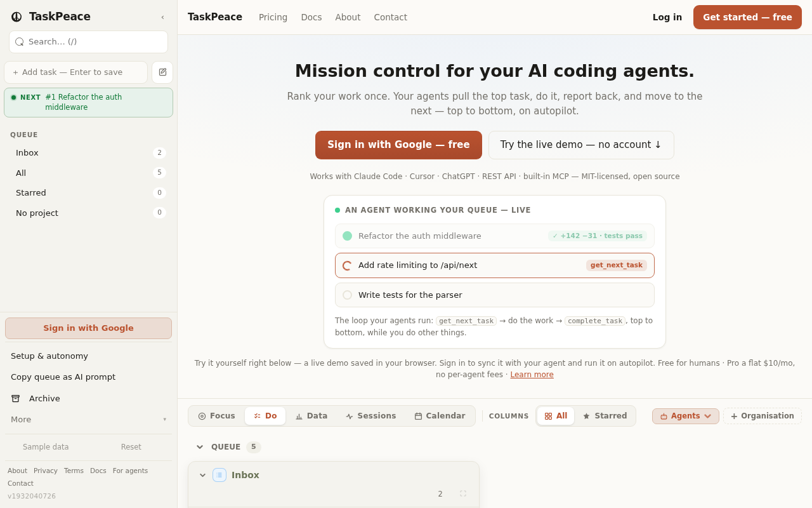This screenshot has height=508, width=812.
Task: Collapse the QUEUE section chevron
Action: [200, 447]
